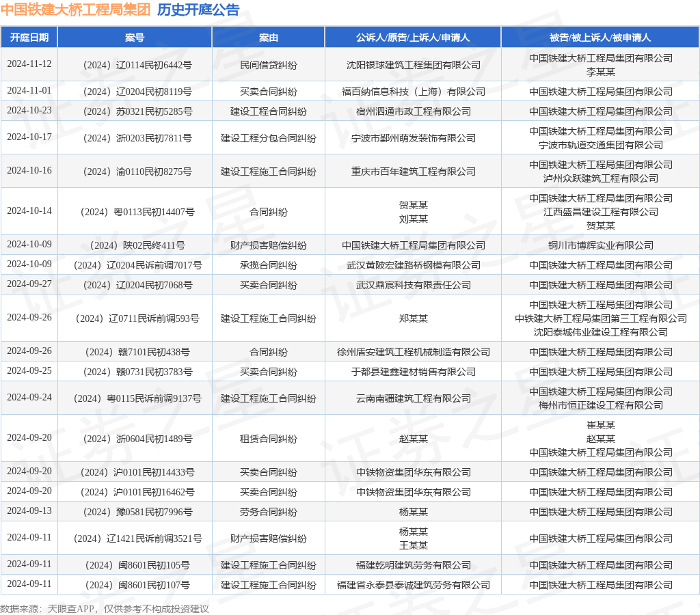Click plaintiff 郑某某
The image size is (700, 615).
414,318
